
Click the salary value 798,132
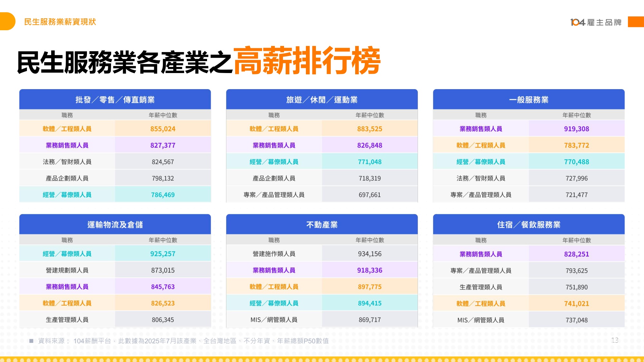163,178
